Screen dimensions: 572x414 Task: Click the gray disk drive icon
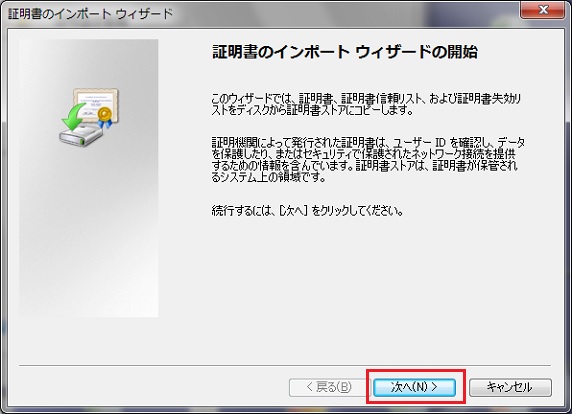81,136
